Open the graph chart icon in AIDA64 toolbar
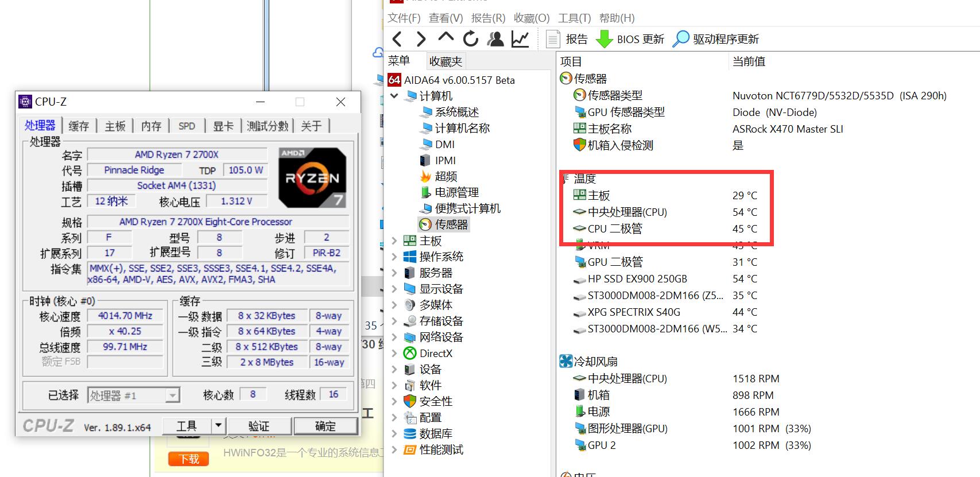Image resolution: width=980 pixels, height=477 pixels. (x=520, y=39)
